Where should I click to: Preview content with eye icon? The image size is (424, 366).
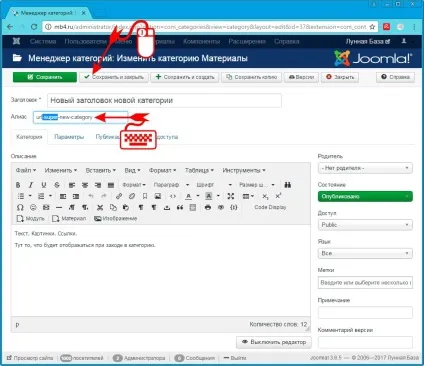pyautogui.click(x=221, y=207)
